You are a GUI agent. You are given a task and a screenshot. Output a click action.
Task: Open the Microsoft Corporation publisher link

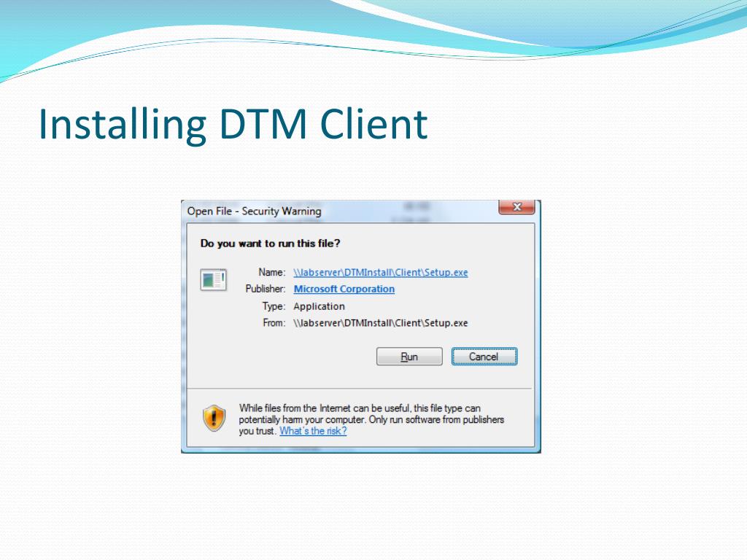344,289
